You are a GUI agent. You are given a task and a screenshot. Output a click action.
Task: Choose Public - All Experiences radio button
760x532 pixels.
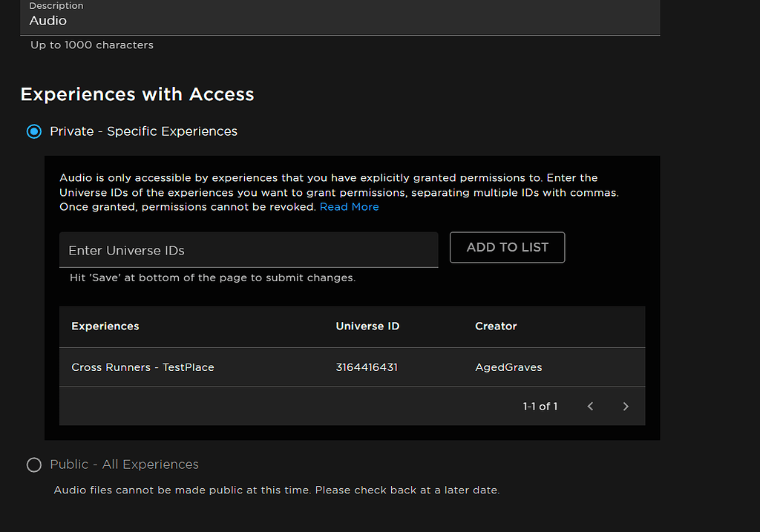pos(34,464)
